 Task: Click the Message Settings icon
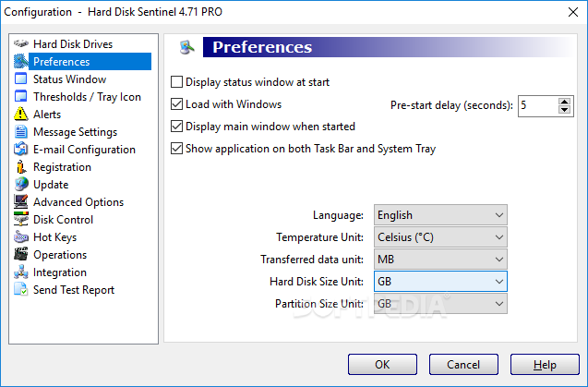21,132
